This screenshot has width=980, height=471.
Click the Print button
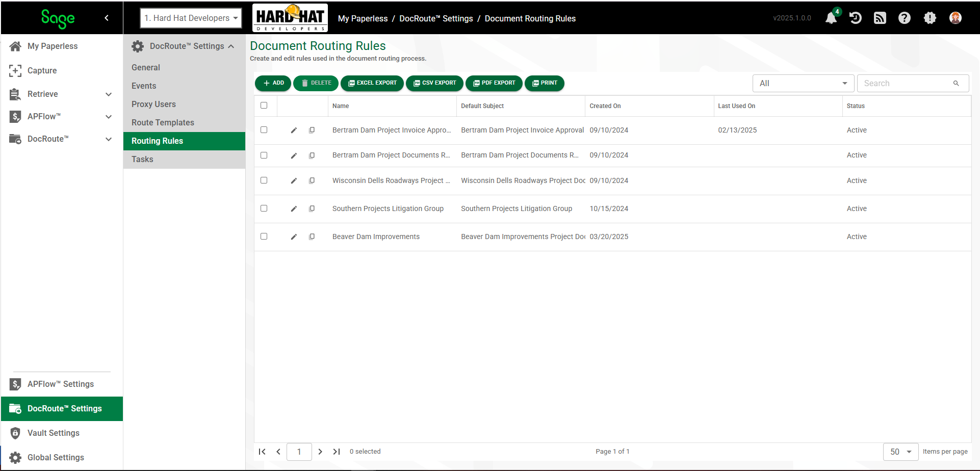[545, 83]
